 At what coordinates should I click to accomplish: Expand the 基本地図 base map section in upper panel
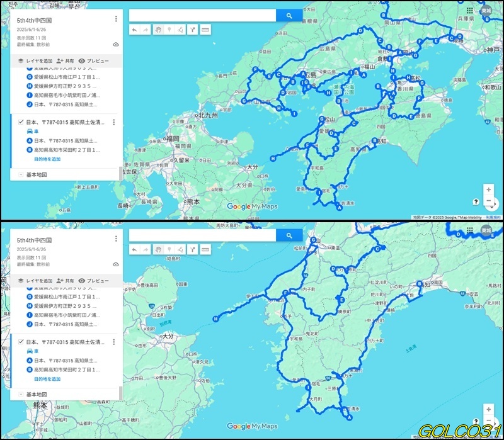(x=21, y=174)
